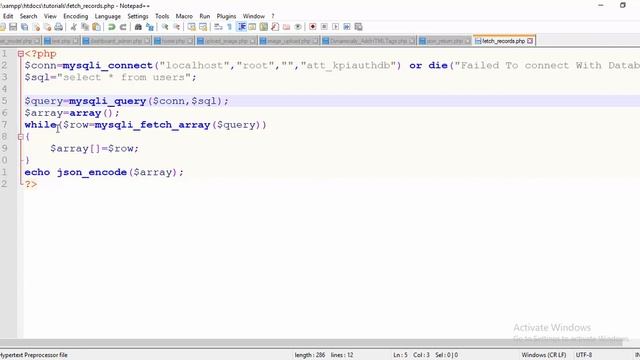
Task: Toggle file Monitoring eye icon
Action: [x=298, y=27]
